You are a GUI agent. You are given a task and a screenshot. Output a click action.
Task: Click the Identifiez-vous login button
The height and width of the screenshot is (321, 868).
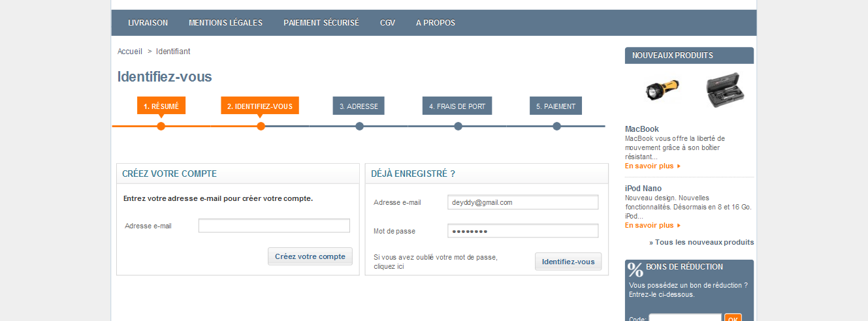pos(568,262)
